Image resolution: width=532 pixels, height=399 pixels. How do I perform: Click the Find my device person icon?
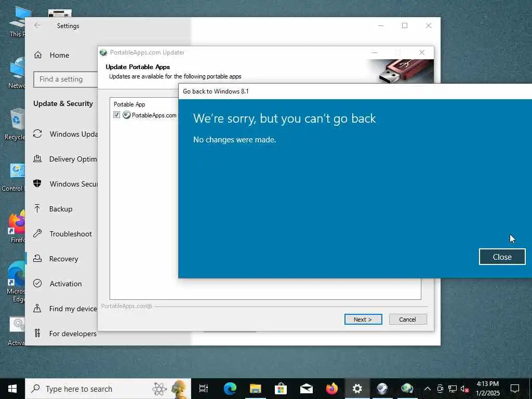37,308
